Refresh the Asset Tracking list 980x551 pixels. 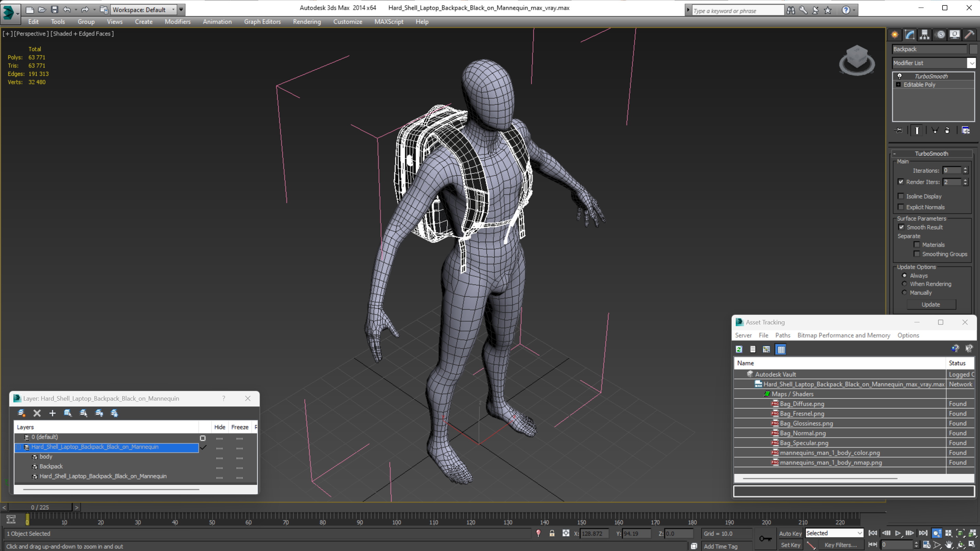click(x=739, y=349)
